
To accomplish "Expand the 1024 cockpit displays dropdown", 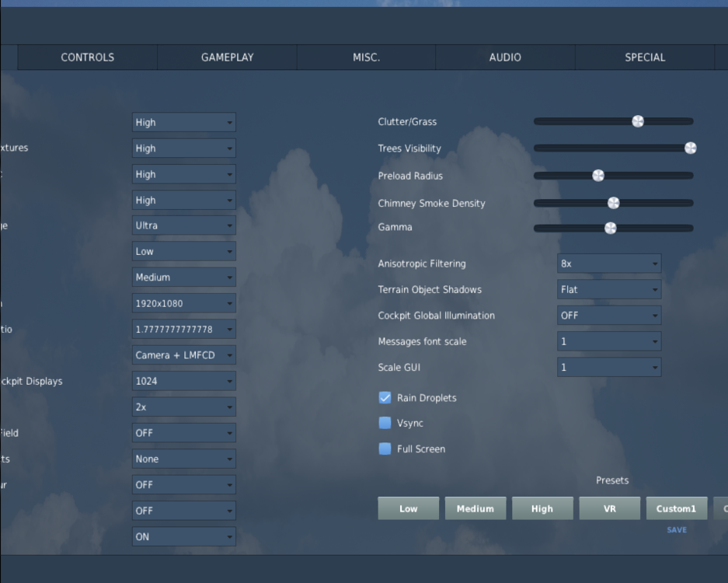I will [184, 381].
